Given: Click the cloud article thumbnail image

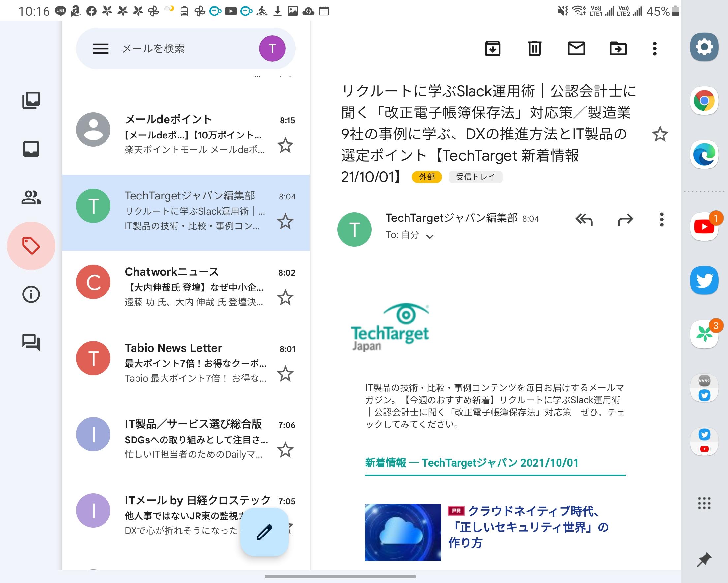Looking at the screenshot, I should pyautogui.click(x=403, y=532).
